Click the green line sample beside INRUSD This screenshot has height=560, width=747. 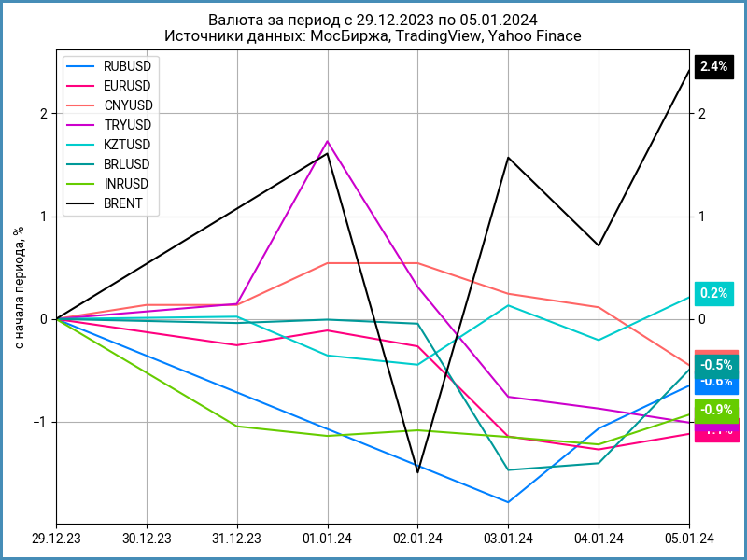tap(80, 184)
